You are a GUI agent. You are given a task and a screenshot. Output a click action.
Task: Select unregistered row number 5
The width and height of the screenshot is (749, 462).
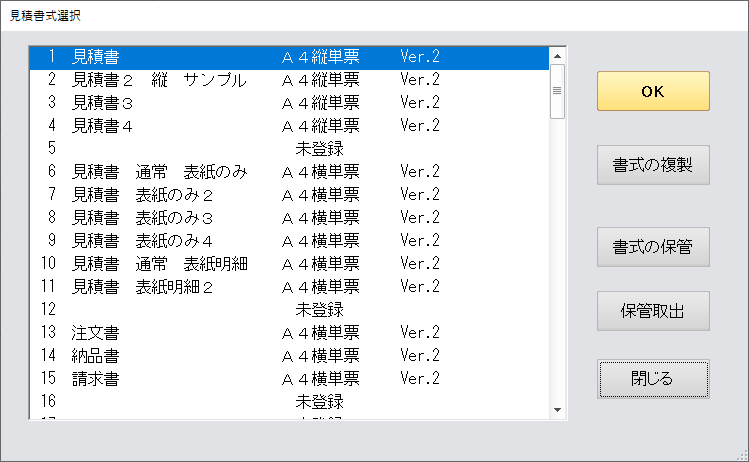(290, 149)
